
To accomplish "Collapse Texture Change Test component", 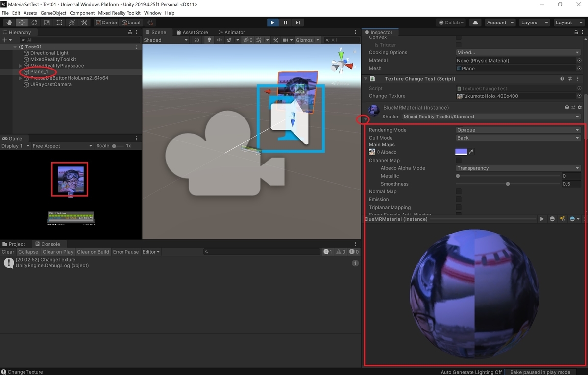I will pyautogui.click(x=366, y=79).
